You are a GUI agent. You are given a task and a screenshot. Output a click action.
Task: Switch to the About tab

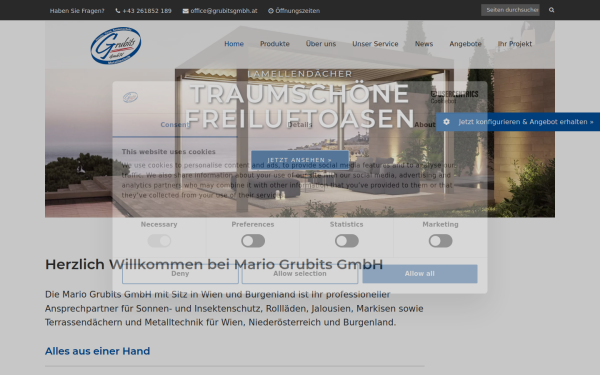coord(425,125)
